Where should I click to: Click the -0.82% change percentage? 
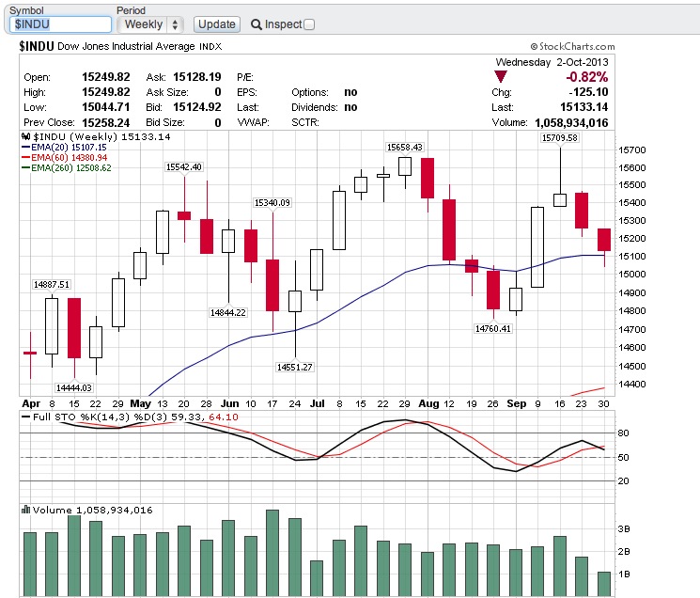coord(586,77)
